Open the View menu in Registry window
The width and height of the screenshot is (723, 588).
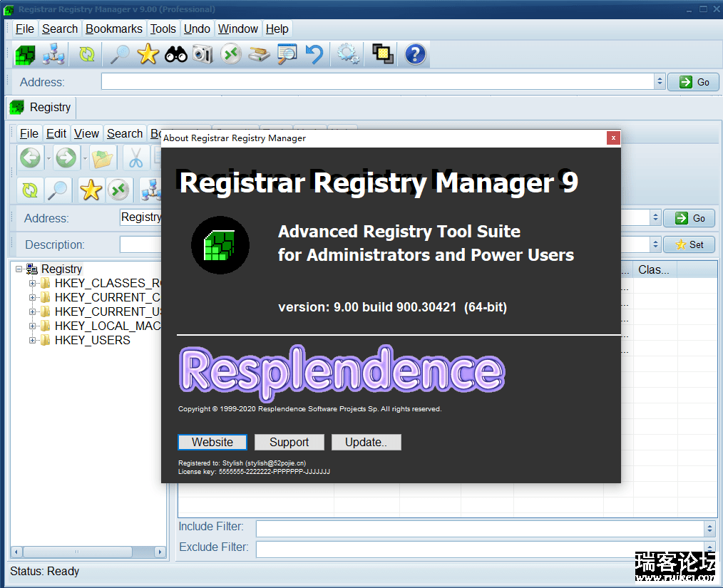pyautogui.click(x=87, y=134)
